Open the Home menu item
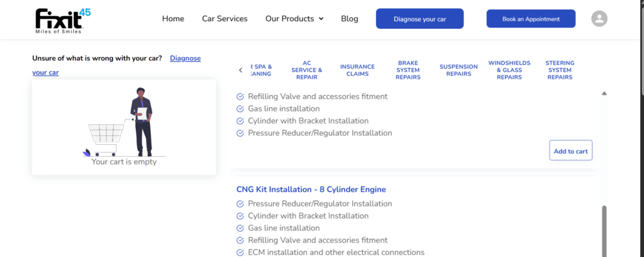Viewport: 644px width, 257px height. [173, 19]
